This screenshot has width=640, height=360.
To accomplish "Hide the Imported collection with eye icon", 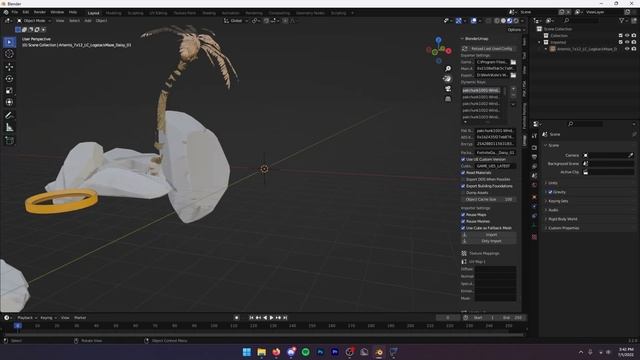I will click(627, 42).
